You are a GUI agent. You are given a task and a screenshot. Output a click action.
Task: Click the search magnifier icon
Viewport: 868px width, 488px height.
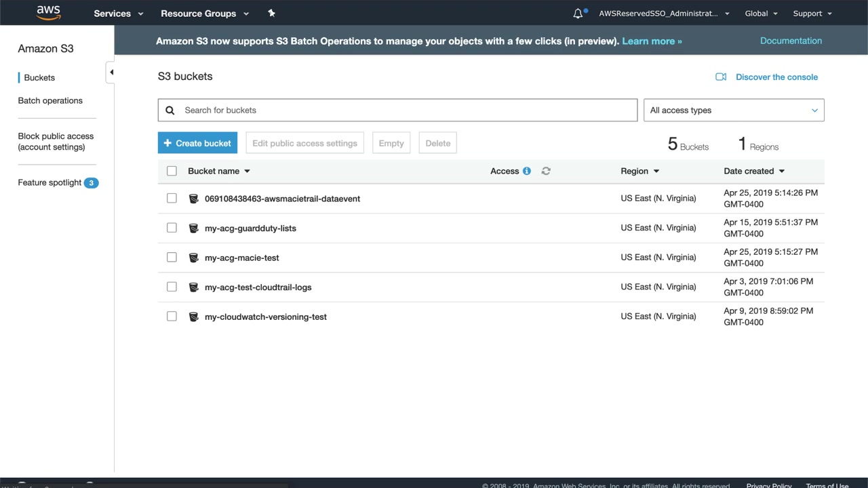[x=170, y=110]
